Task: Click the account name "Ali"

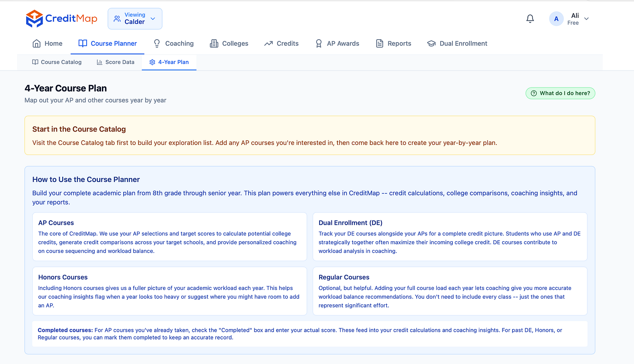Action: pyautogui.click(x=575, y=16)
